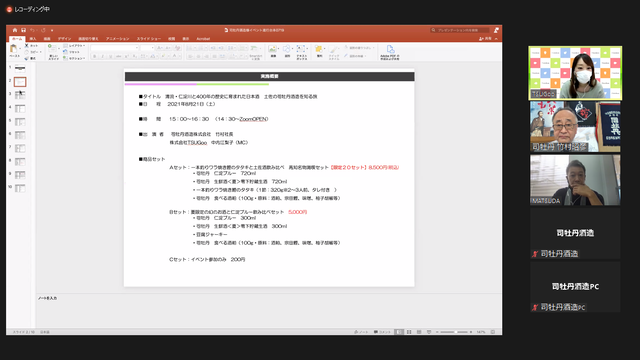Switch to Reading view icon
This screenshot has width=640, height=360.
tap(419, 332)
